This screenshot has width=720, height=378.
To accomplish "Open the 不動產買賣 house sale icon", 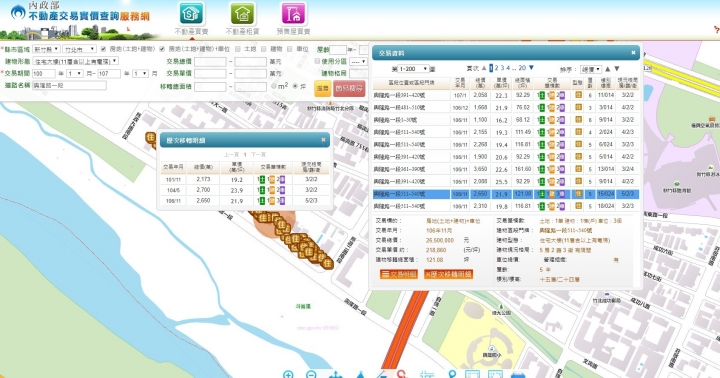I will click(191, 14).
